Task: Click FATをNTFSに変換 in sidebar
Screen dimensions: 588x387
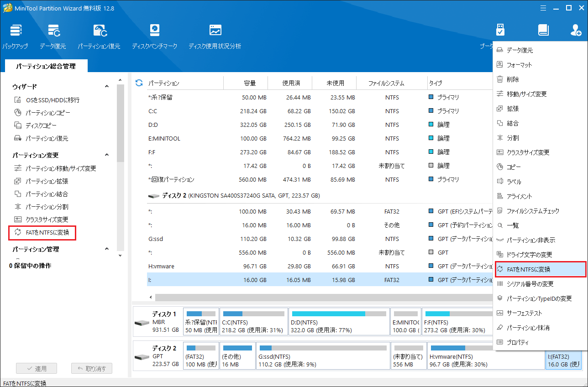Action: tap(42, 232)
